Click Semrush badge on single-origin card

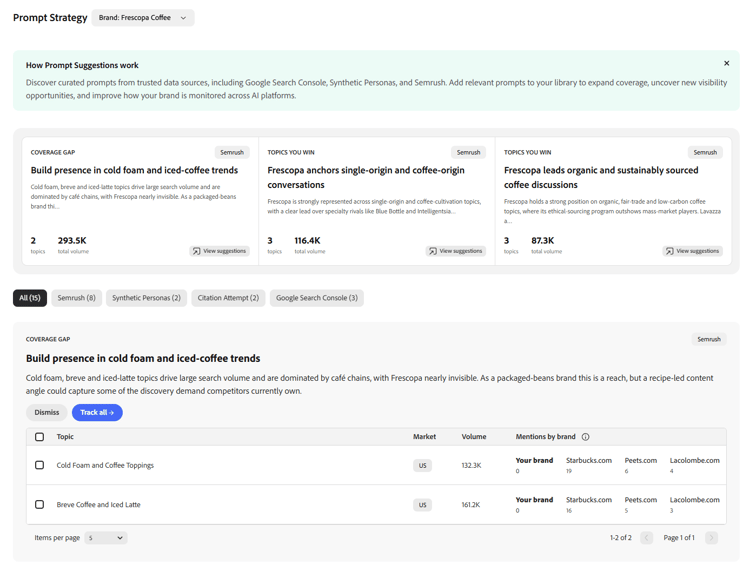tap(468, 152)
